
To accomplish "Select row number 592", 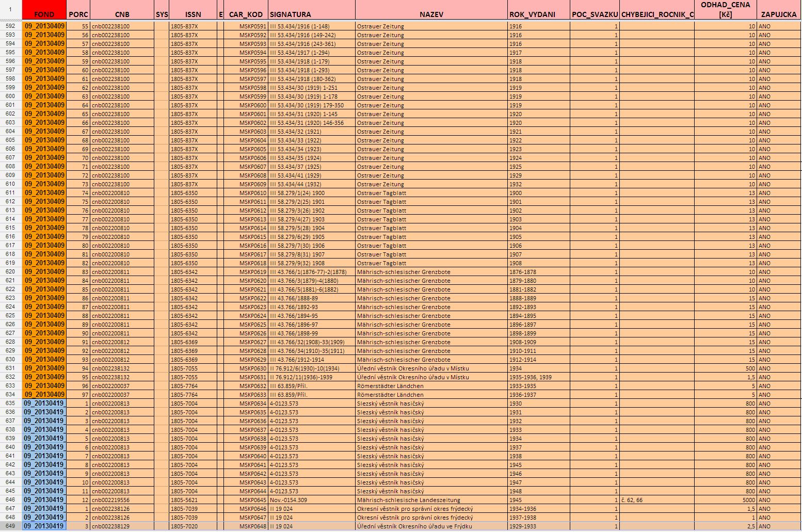I will pos(10,26).
